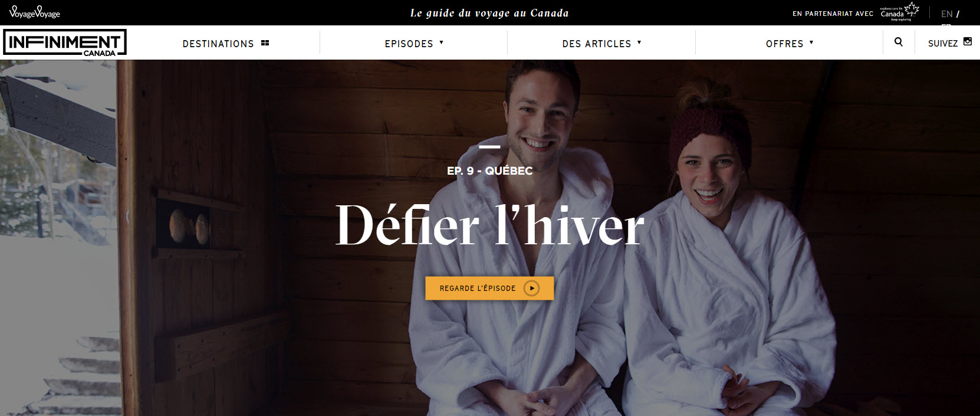Open the Canada Keep Exploring partner logo
Screen dimensions: 980x416
pyautogui.click(x=900, y=12)
